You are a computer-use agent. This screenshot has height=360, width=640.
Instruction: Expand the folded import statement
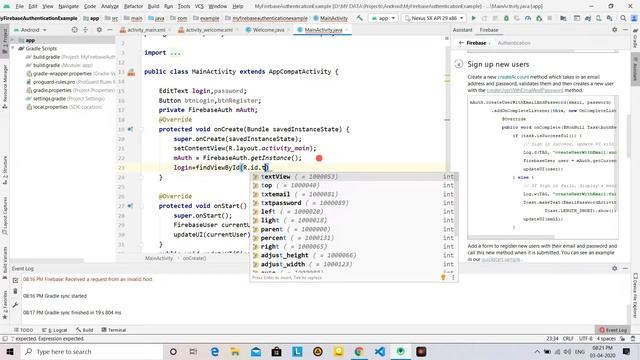tap(175, 53)
